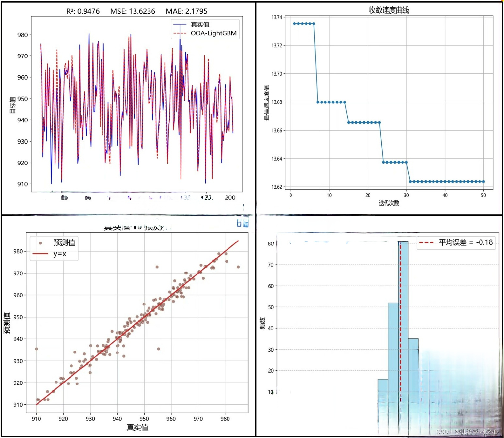The width and height of the screenshot is (504, 438).
Task: Click the red dashed mean error line
Action: tap(401, 321)
